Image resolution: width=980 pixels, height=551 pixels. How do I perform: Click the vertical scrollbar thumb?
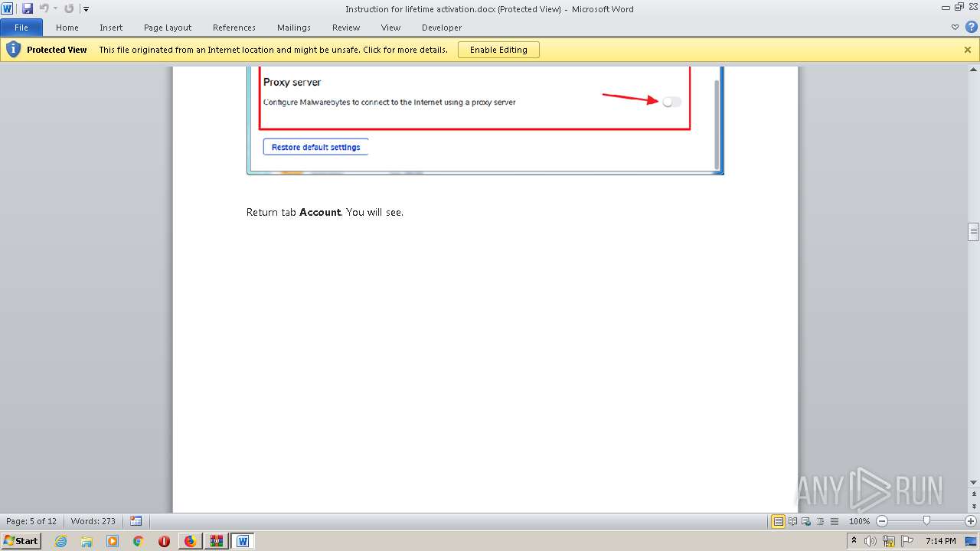pyautogui.click(x=973, y=232)
